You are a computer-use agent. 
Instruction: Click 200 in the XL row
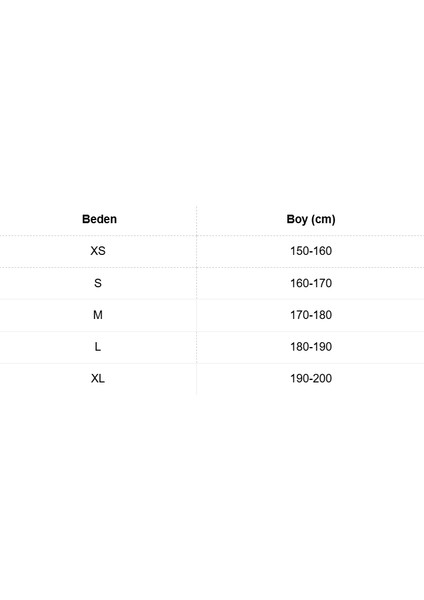tap(322, 378)
